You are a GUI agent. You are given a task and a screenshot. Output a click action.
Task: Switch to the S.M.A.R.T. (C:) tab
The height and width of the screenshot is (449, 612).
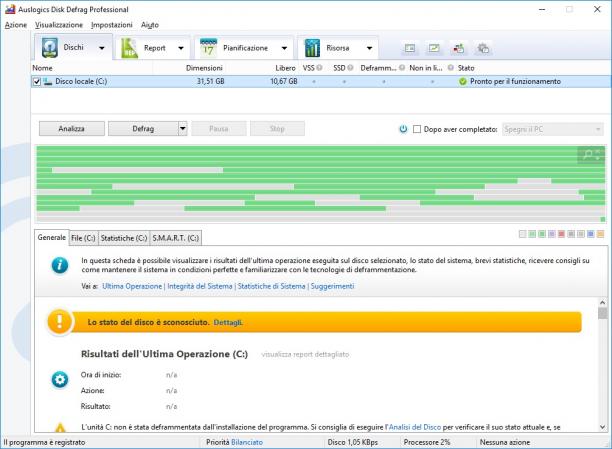point(176,238)
